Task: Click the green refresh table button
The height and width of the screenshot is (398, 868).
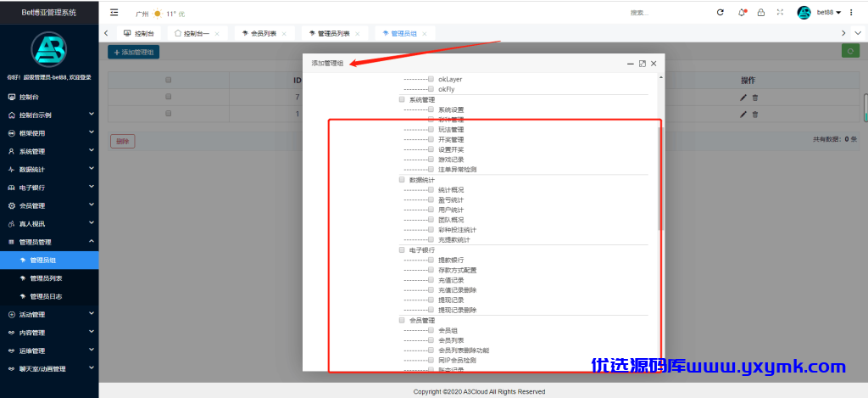Action: coord(849,52)
